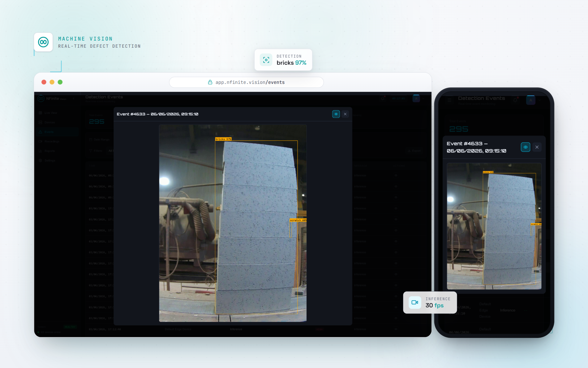Close the desktop Event #4633 modal
Image resolution: width=588 pixels, height=368 pixels.
[345, 114]
